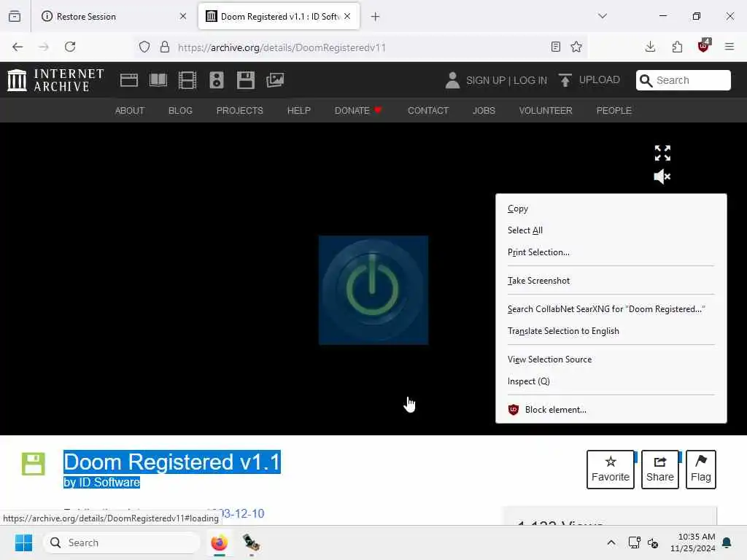This screenshot has height=560, width=747.
Task: Click the user avatar icon
Action: 452,80
